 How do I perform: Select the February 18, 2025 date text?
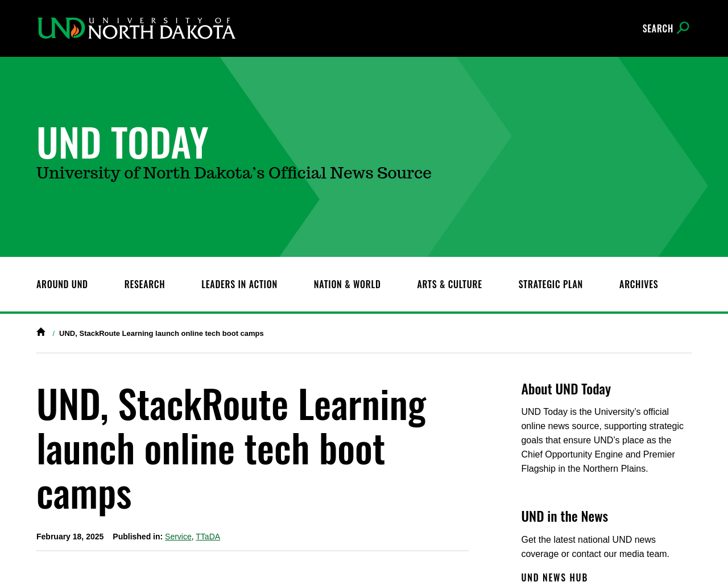pyautogui.click(x=70, y=537)
